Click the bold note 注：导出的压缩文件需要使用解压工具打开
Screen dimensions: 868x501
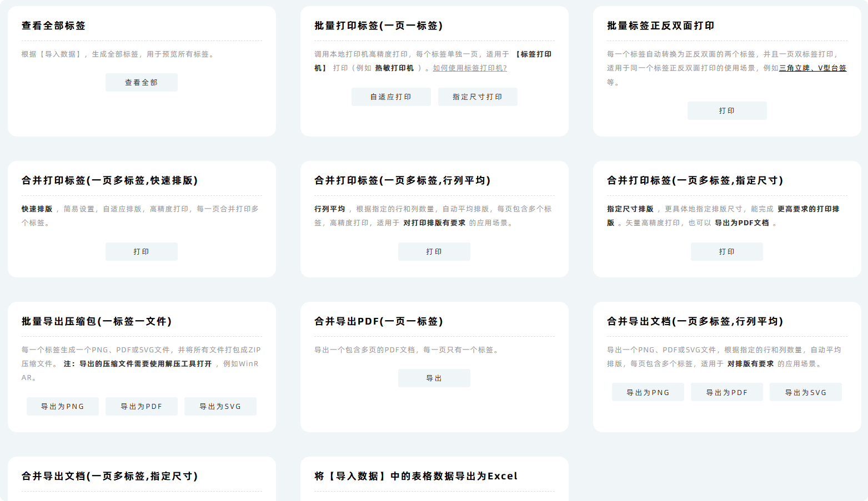point(138,363)
